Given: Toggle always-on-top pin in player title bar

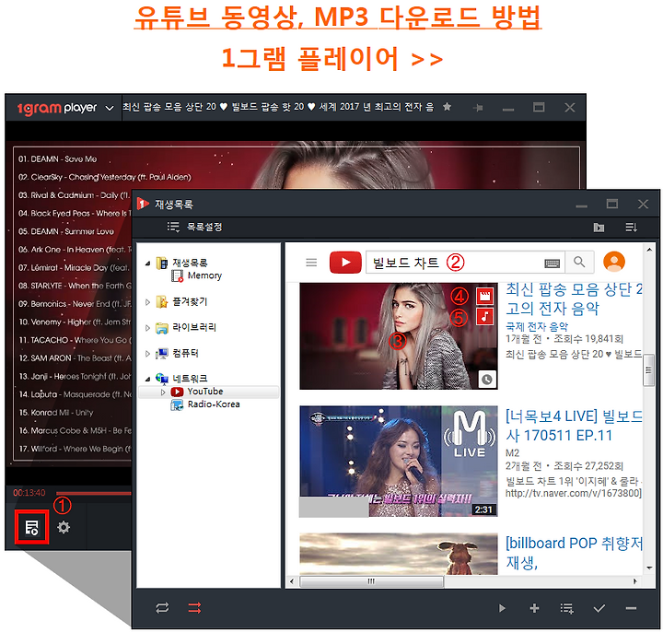Looking at the screenshot, I should click(478, 108).
